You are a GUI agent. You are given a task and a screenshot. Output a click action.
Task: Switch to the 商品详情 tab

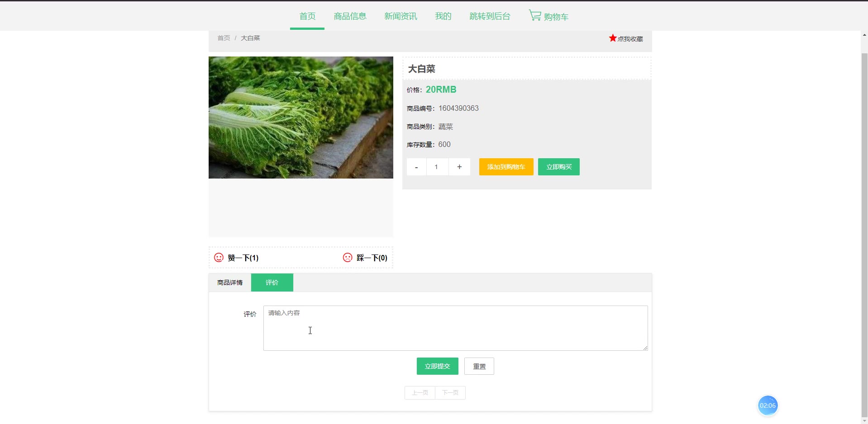[230, 283]
